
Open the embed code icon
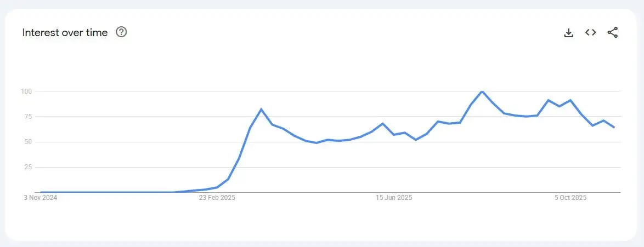tap(590, 33)
